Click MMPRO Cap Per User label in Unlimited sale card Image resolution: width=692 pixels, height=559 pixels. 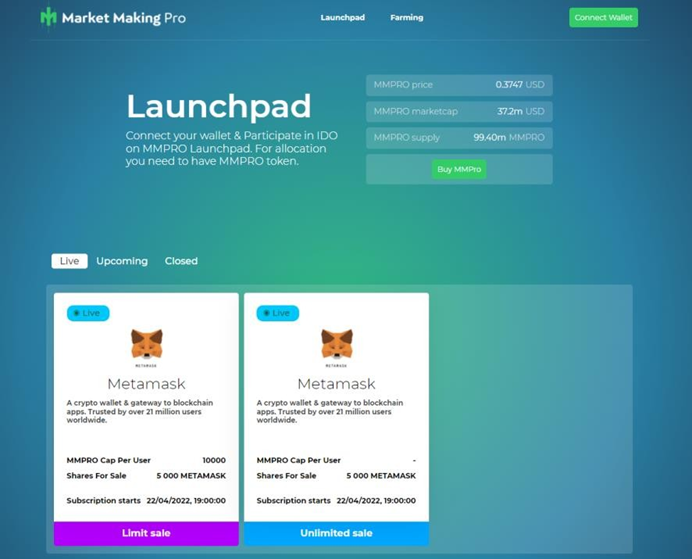tap(298, 460)
